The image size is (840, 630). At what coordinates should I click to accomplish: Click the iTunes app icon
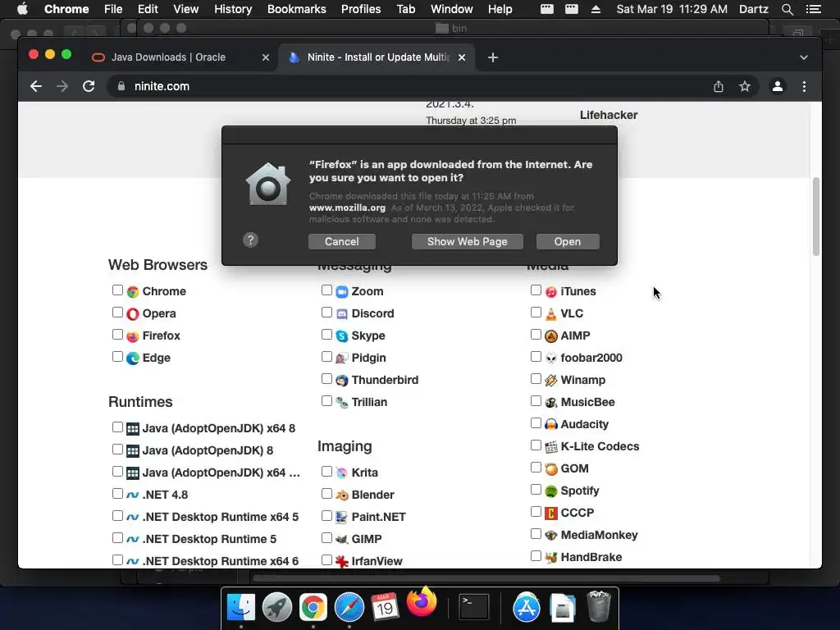tap(550, 291)
